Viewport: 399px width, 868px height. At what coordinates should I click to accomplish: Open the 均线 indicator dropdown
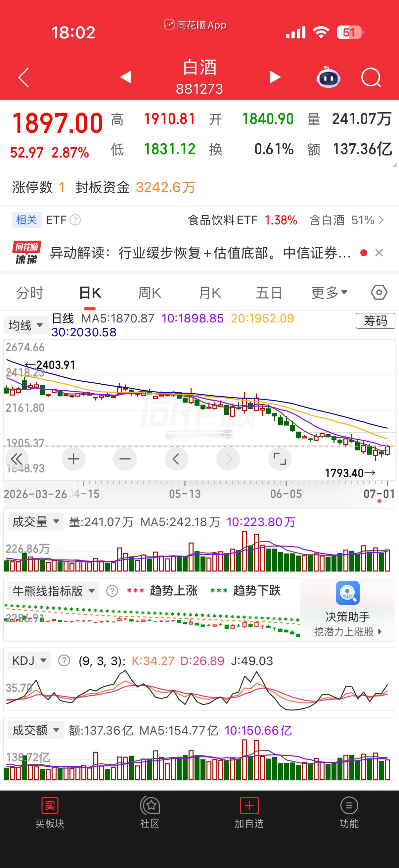25,325
